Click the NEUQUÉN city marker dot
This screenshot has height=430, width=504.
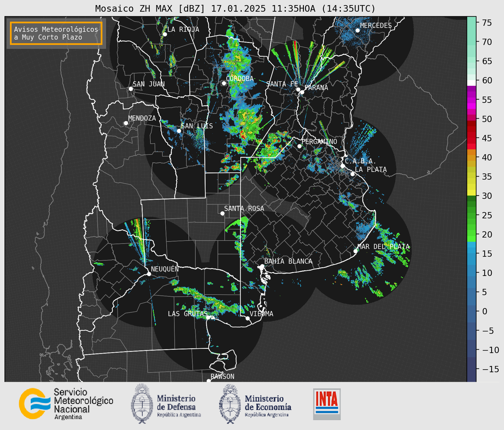tap(149, 274)
